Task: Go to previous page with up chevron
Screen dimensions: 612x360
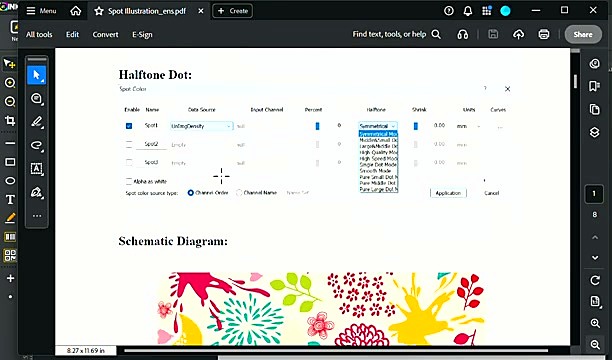Action: coord(595,237)
